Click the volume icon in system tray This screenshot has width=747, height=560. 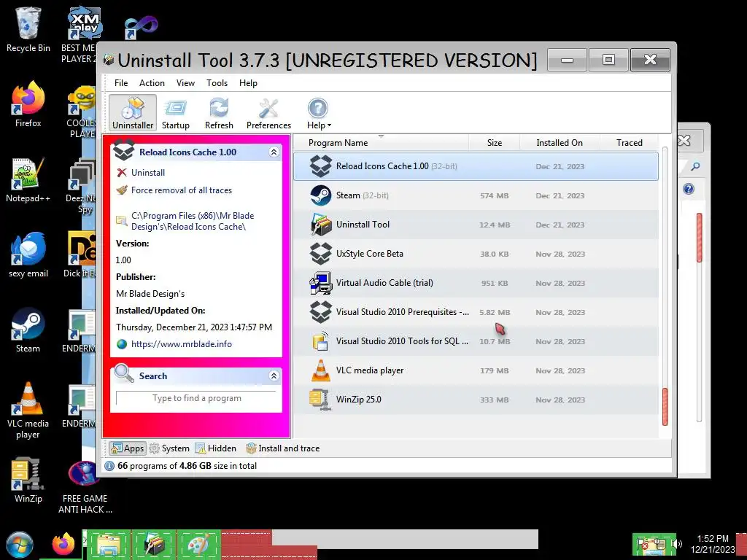[676, 544]
